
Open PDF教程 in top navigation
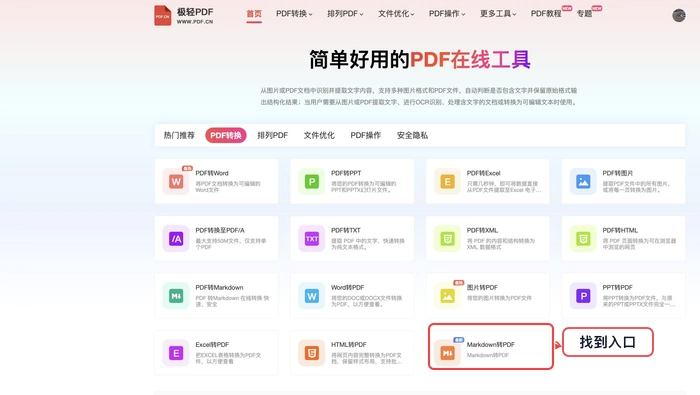tap(546, 14)
